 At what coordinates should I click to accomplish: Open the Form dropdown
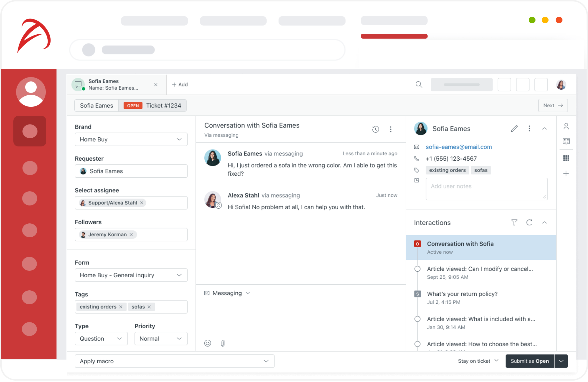(131, 275)
